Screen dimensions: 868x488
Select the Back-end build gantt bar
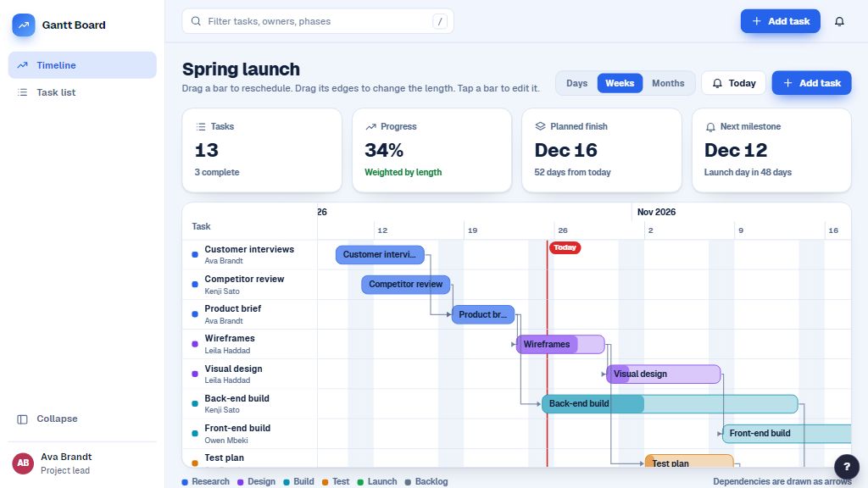(670, 404)
